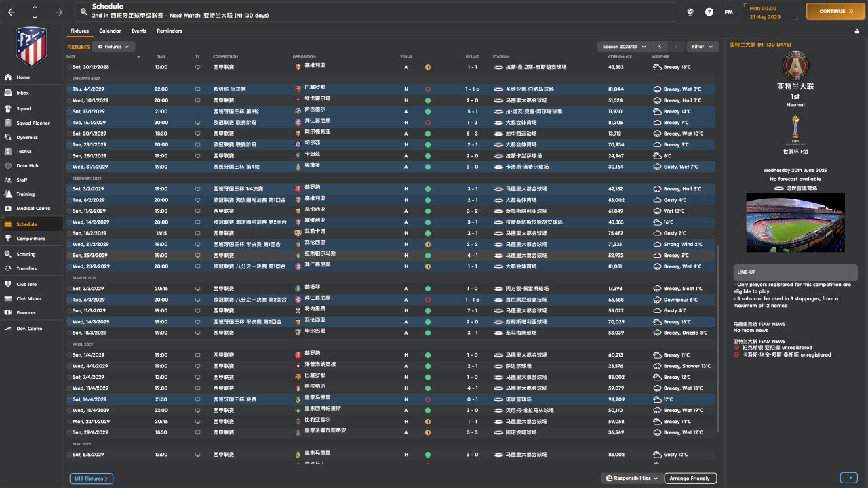This screenshot has width=868, height=488.
Task: Open the FM menu icon
Action: click(x=728, y=12)
